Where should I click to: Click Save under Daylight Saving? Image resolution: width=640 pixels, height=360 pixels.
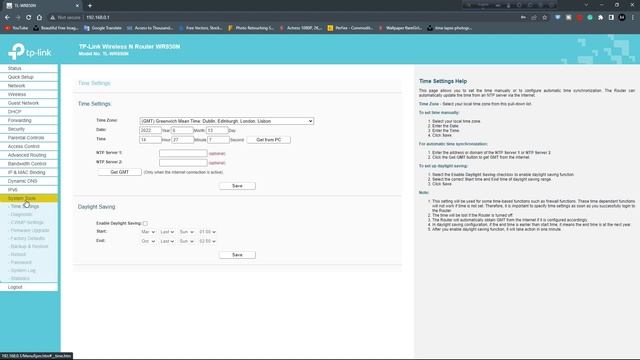[x=238, y=255]
